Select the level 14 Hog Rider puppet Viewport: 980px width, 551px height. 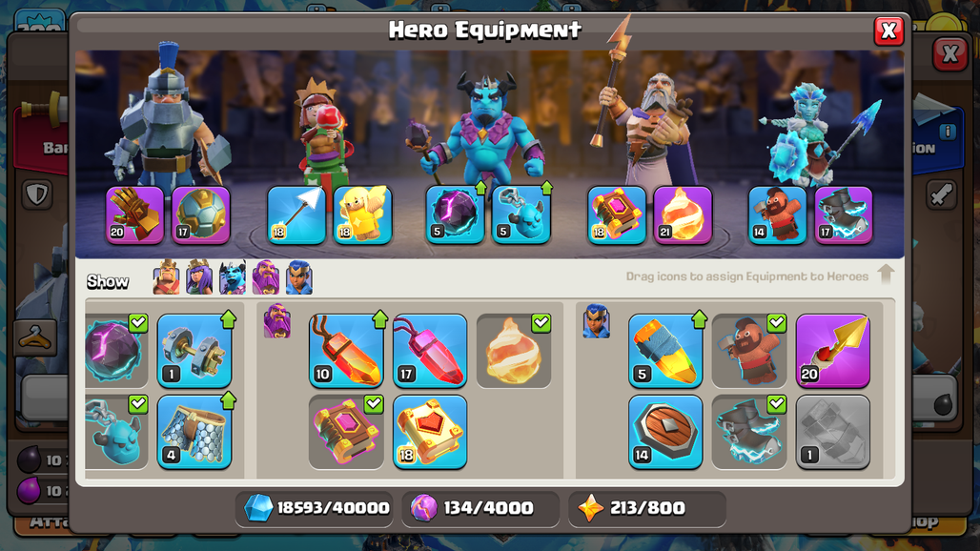pos(778,214)
